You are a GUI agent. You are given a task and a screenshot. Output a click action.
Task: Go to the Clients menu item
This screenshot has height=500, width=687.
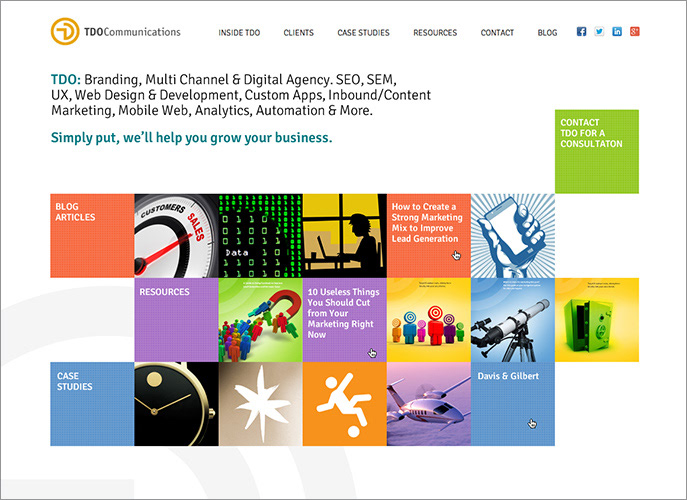[298, 32]
